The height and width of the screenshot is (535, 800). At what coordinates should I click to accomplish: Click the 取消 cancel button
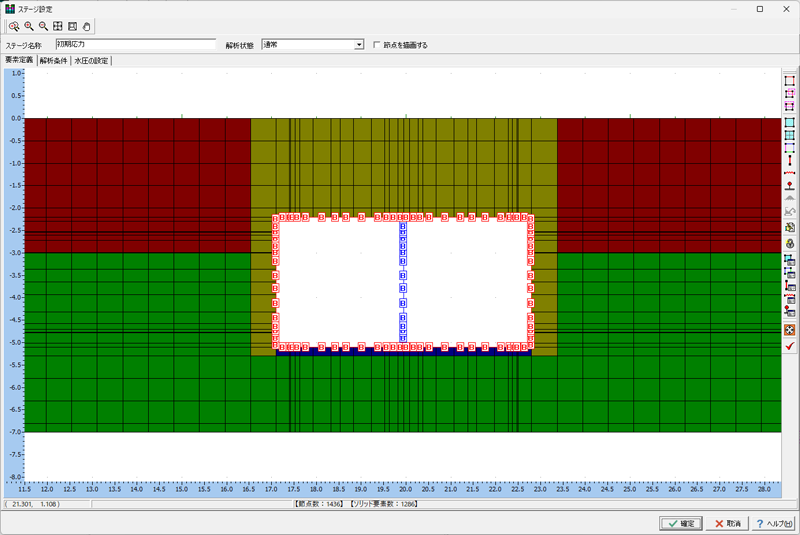click(x=727, y=523)
